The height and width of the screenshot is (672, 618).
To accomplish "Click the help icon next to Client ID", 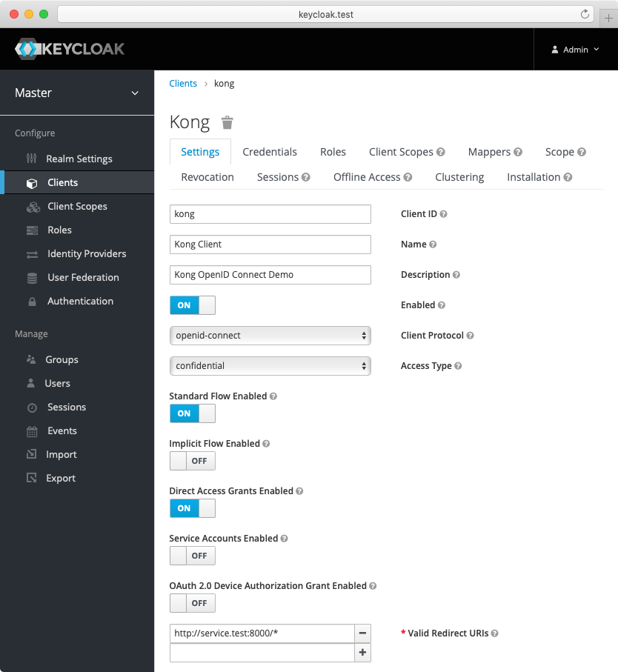I will click(x=444, y=214).
